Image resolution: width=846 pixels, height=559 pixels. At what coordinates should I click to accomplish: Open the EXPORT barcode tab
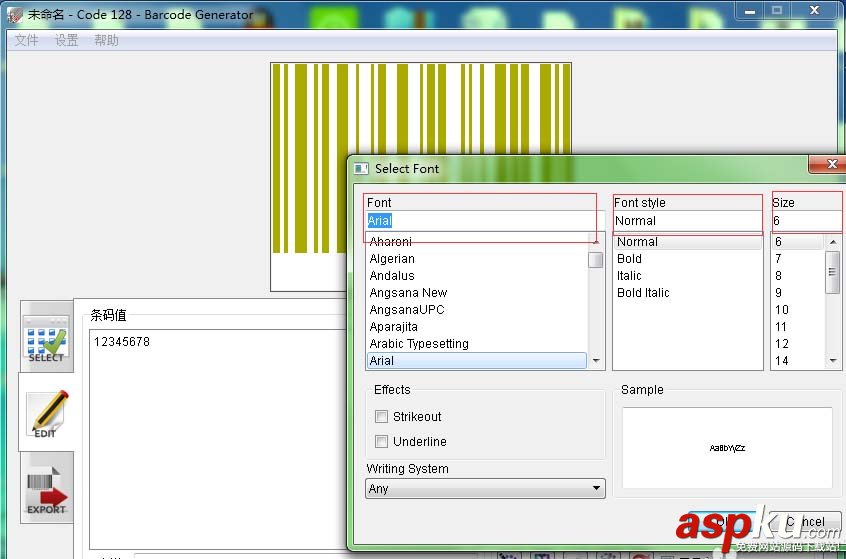click(46, 488)
